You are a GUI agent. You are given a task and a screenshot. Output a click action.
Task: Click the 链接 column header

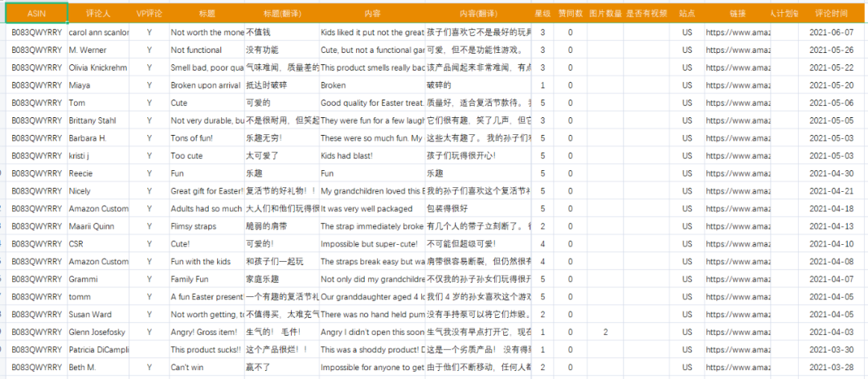coord(737,14)
